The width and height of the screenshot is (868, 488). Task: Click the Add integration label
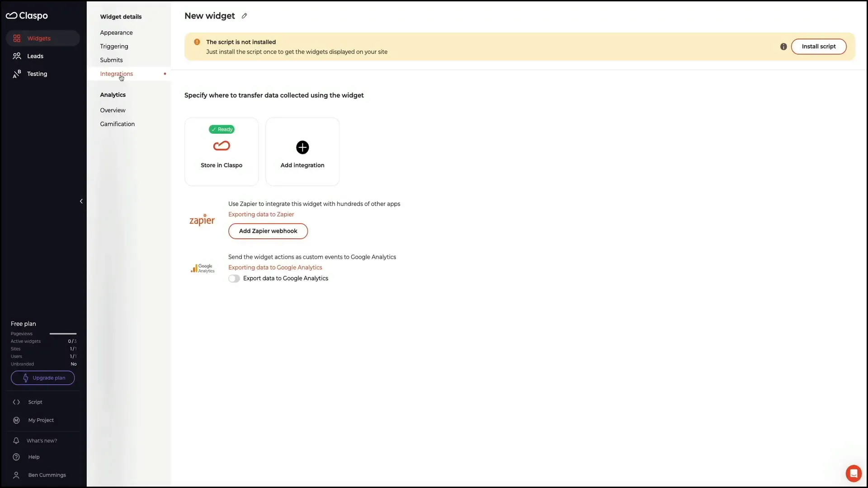(x=302, y=165)
